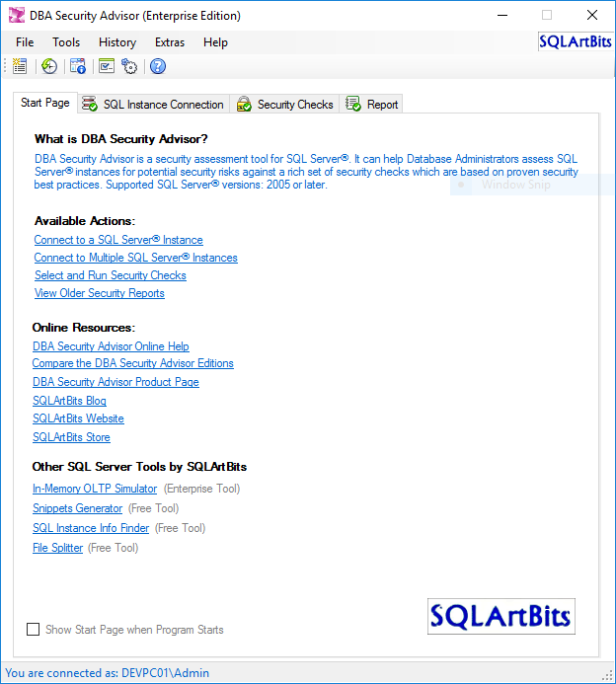Open Snippets Generator link
The image size is (616, 684).
(x=78, y=508)
